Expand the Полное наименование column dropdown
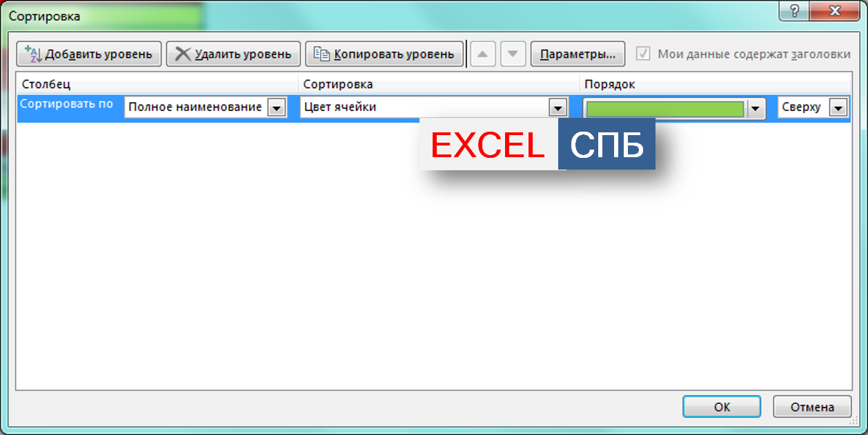 [x=277, y=108]
